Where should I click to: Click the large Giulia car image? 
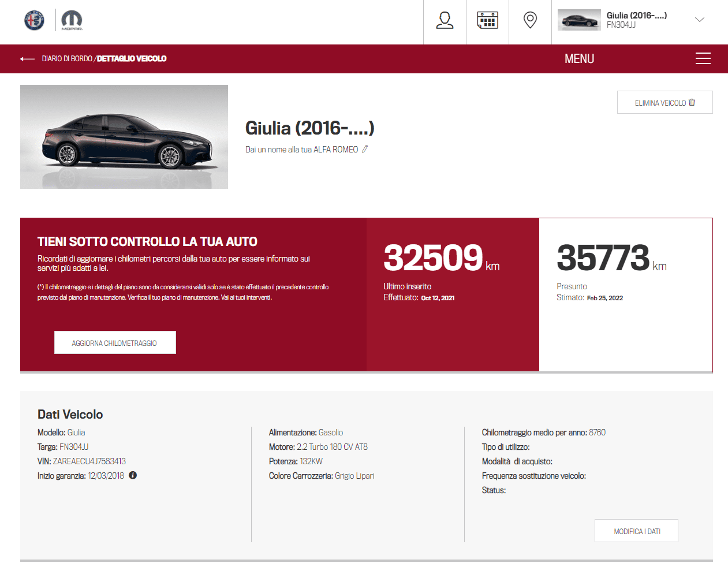pos(124,137)
